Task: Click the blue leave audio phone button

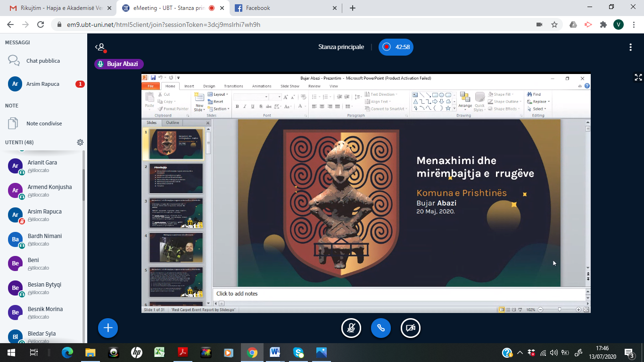Action: pyautogui.click(x=381, y=329)
